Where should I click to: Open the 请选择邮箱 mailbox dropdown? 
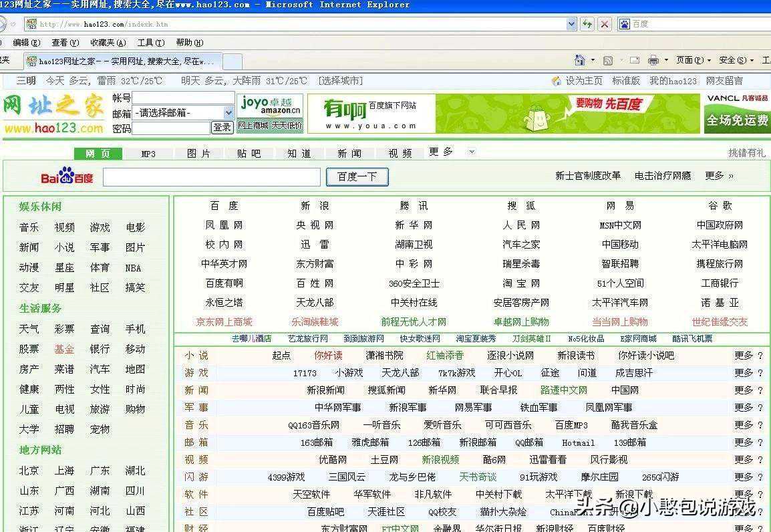228,113
